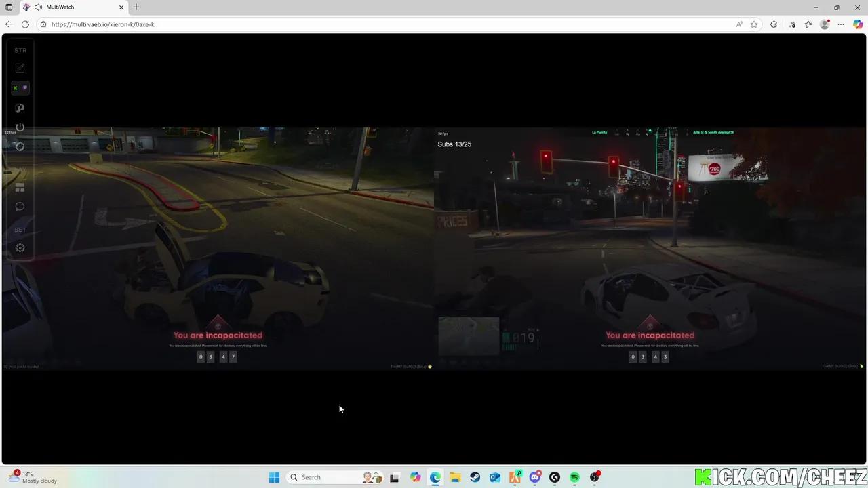The height and width of the screenshot is (488, 868).
Task: Open the layout grid icon in sidebar
Action: click(x=20, y=187)
